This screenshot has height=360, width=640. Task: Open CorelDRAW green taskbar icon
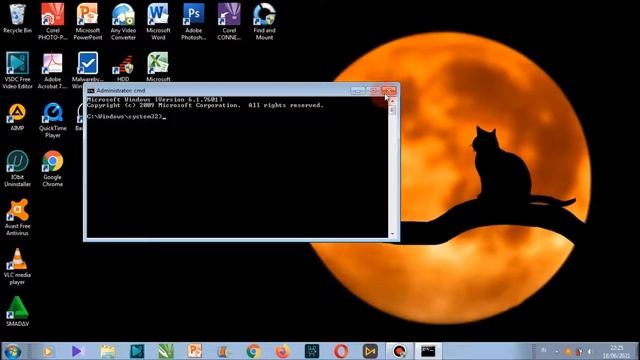click(166, 351)
